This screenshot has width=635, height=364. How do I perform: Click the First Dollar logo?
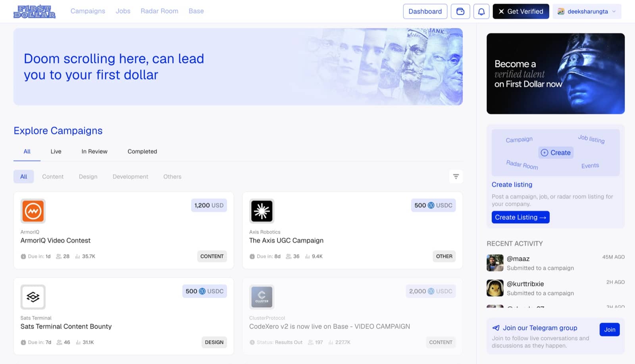pos(34,11)
